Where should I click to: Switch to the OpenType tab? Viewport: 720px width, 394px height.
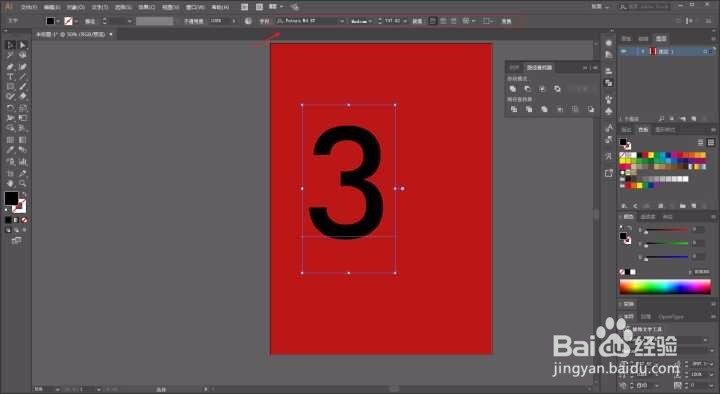click(671, 317)
